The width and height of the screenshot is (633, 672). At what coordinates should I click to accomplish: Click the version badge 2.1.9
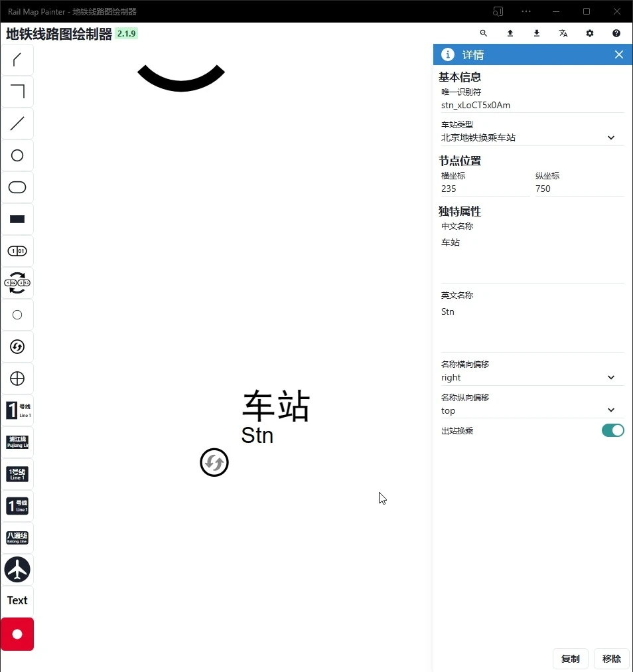(x=126, y=33)
